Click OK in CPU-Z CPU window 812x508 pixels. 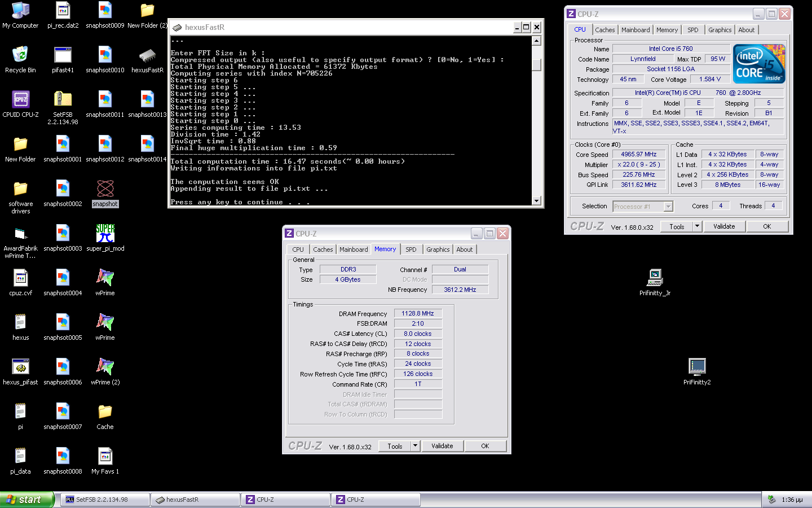[x=767, y=226]
